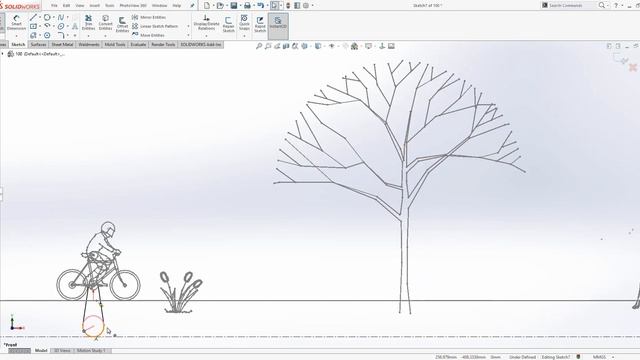Viewport: 640px width, 360px height.
Task: Click the Open document icon
Action: pos(220,5)
